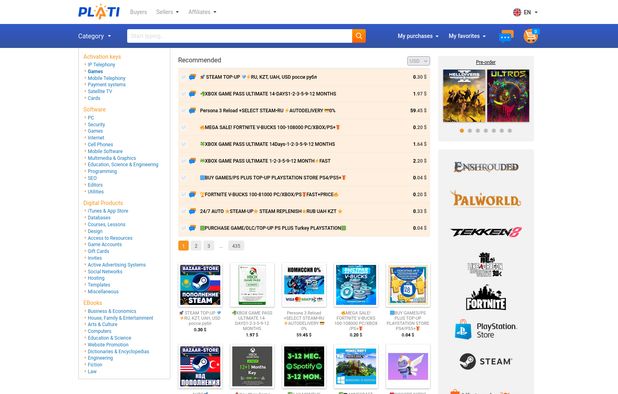Open the Fortnite logo banner

(x=486, y=298)
